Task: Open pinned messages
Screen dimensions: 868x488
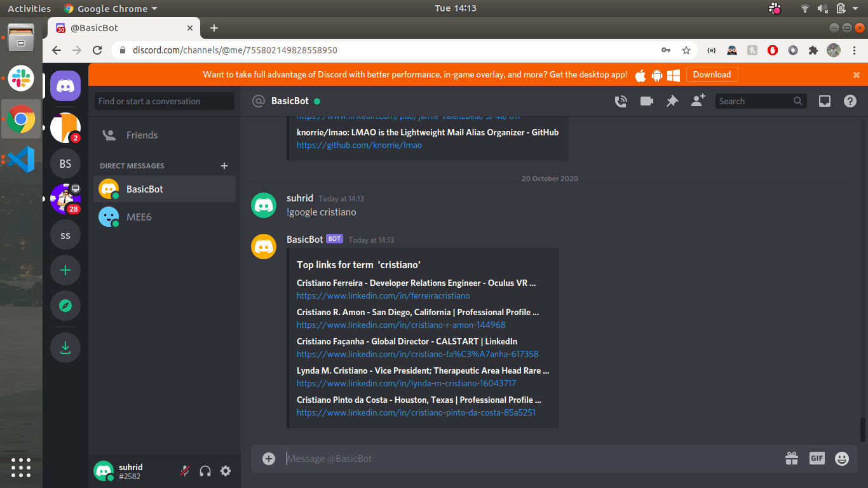Action: 672,101
